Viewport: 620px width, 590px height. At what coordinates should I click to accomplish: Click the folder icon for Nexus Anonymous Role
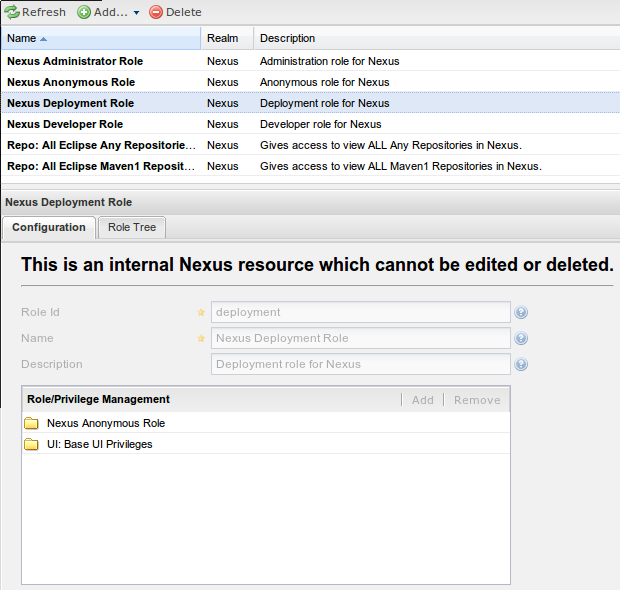pos(31,423)
